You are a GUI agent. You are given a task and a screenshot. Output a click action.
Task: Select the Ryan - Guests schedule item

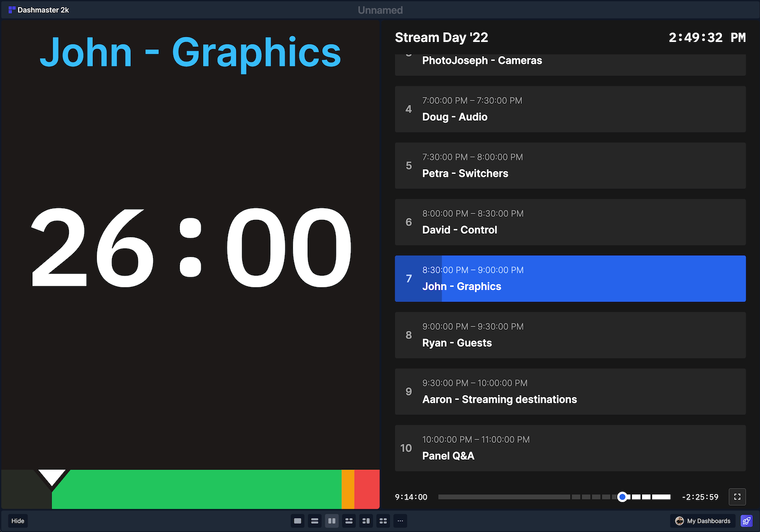(x=570, y=335)
